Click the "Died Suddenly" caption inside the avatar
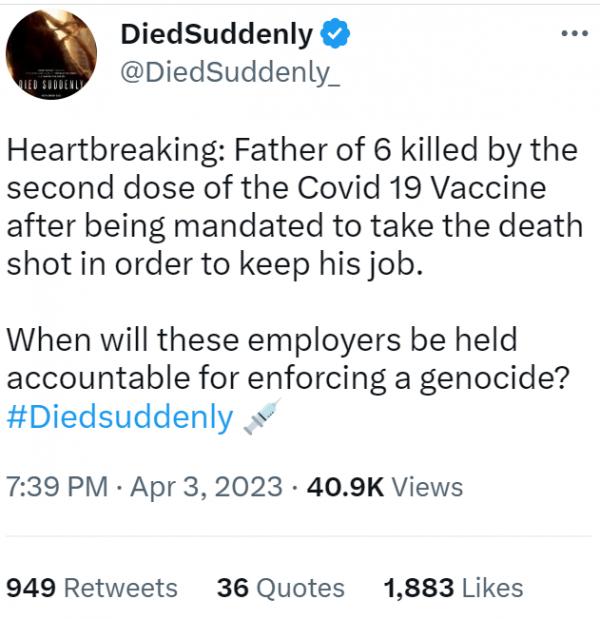Image resolution: width=600 pixels, height=619 pixels. coord(50,87)
